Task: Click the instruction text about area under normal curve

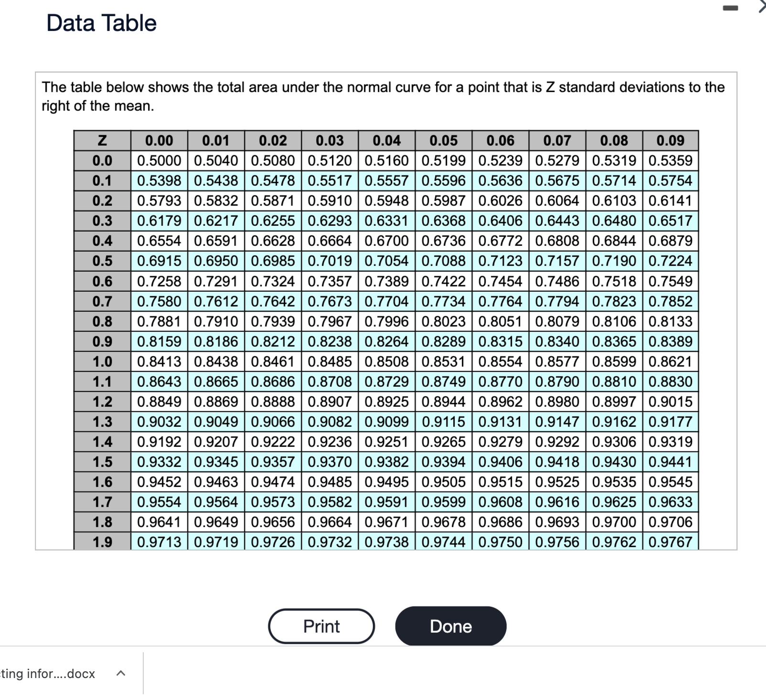Action: [382, 95]
